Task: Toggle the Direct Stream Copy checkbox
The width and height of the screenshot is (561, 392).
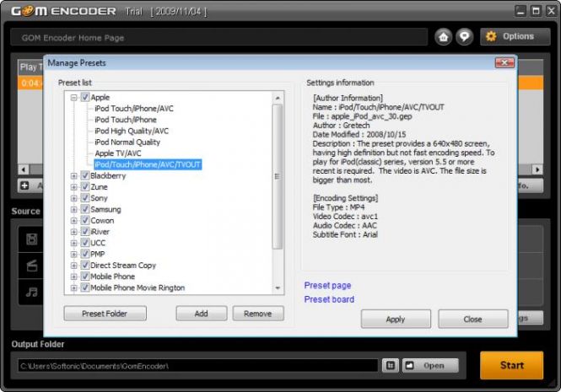Action: 85,265
